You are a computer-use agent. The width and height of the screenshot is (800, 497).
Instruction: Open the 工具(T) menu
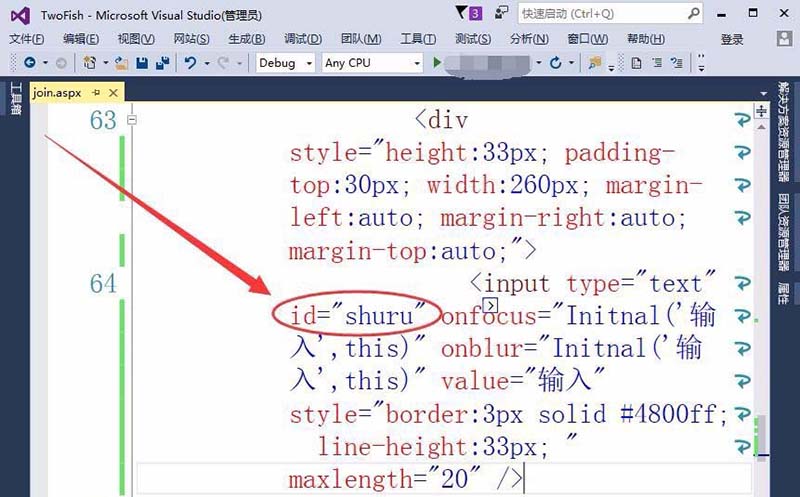pos(418,39)
